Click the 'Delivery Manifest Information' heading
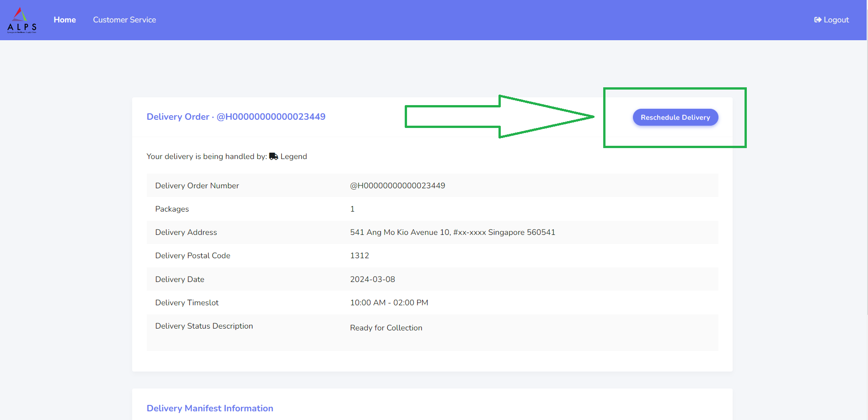The width and height of the screenshot is (868, 420). coord(210,408)
